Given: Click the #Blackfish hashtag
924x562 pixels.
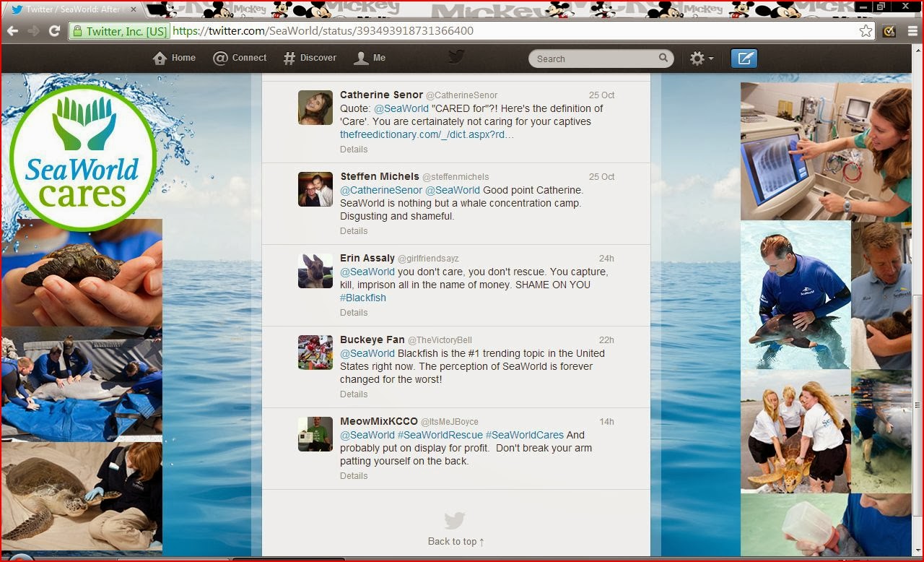Looking at the screenshot, I should click(x=363, y=298).
